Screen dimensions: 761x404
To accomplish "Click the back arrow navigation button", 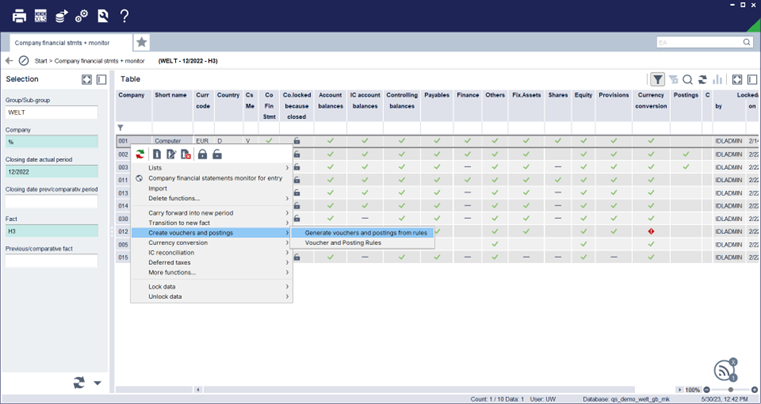I will (9, 61).
